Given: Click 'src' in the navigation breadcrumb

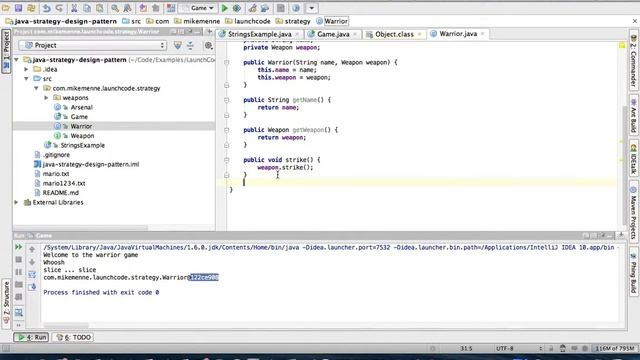Looking at the screenshot, I should 136,21.
